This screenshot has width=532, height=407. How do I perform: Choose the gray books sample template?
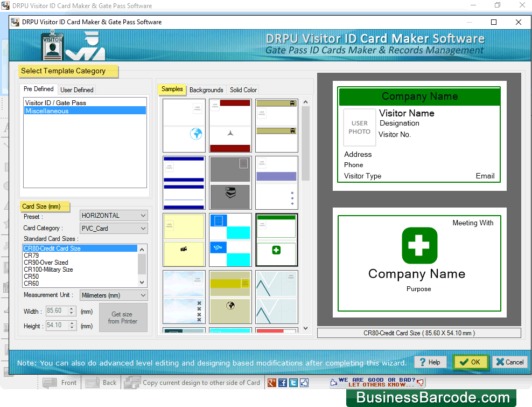pos(230,183)
